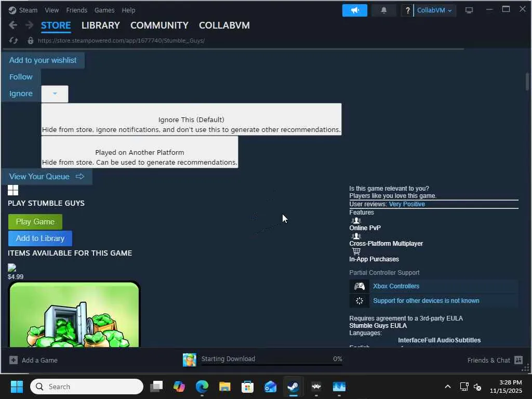Screen dimensions: 532x399
Task: Open the Xbox Controllers link
Action: pos(396,286)
